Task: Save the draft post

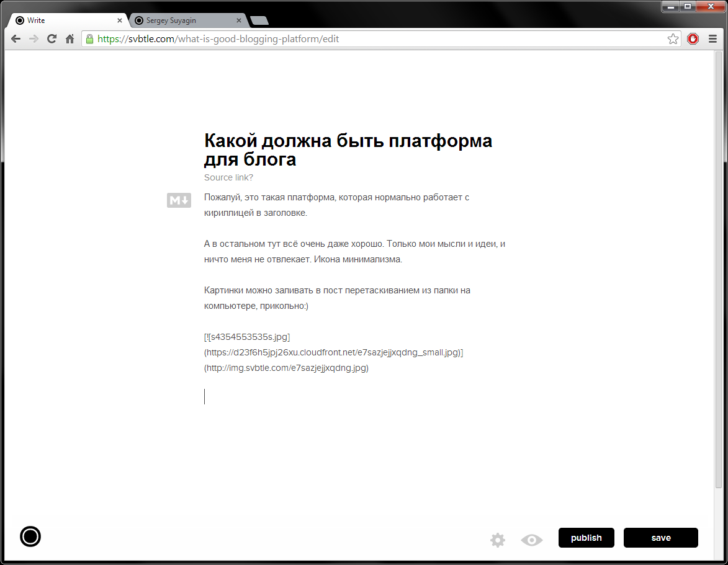Action: click(660, 538)
